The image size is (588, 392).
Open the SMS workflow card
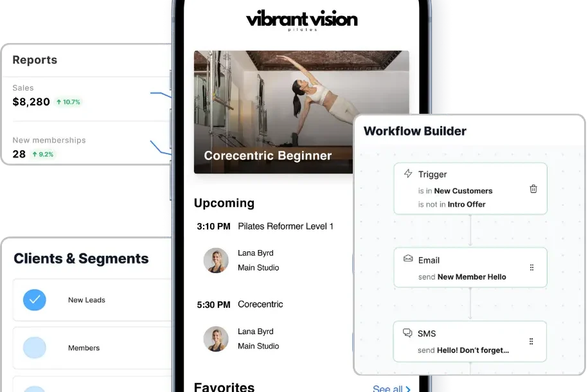click(x=470, y=341)
